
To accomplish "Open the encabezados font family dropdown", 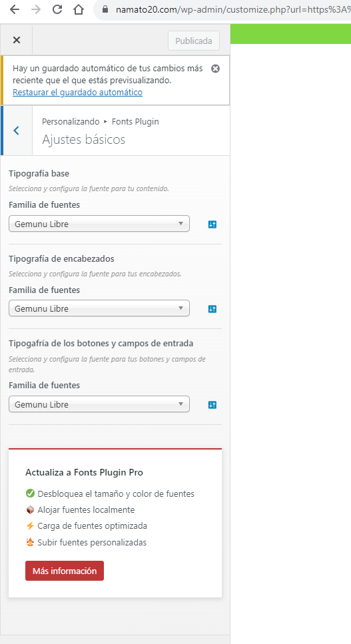I will 99,308.
